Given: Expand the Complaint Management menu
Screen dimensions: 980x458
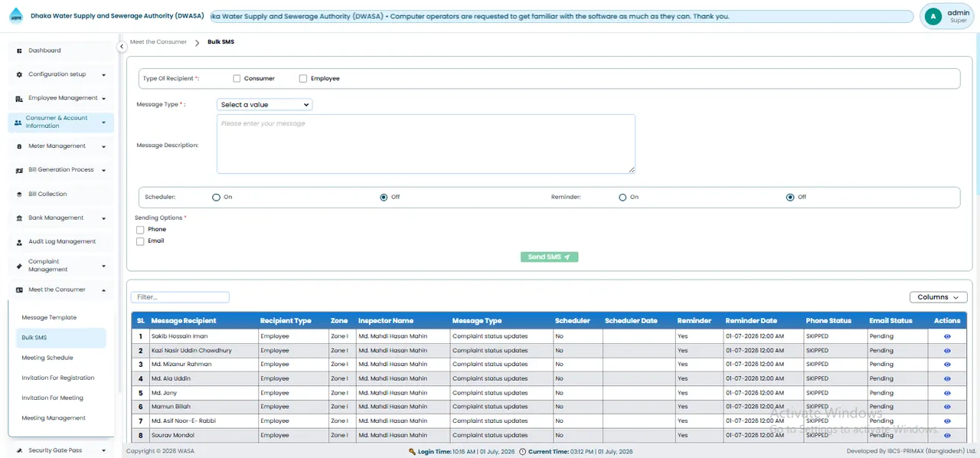Looking at the screenshot, I should pyautogui.click(x=103, y=267).
